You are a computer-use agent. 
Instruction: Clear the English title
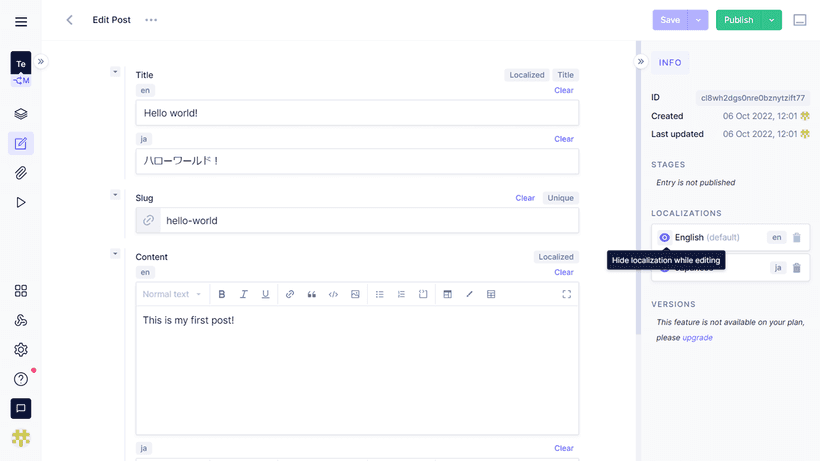click(564, 90)
